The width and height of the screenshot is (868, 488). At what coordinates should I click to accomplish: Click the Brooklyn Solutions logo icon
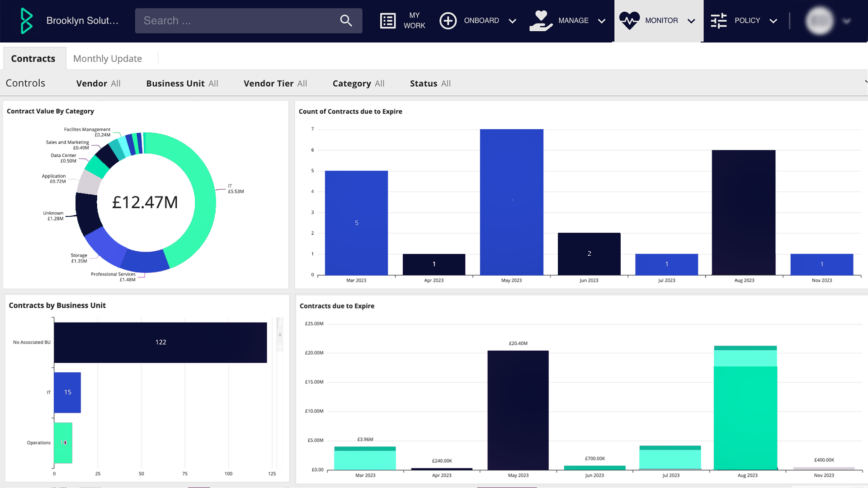tap(27, 21)
